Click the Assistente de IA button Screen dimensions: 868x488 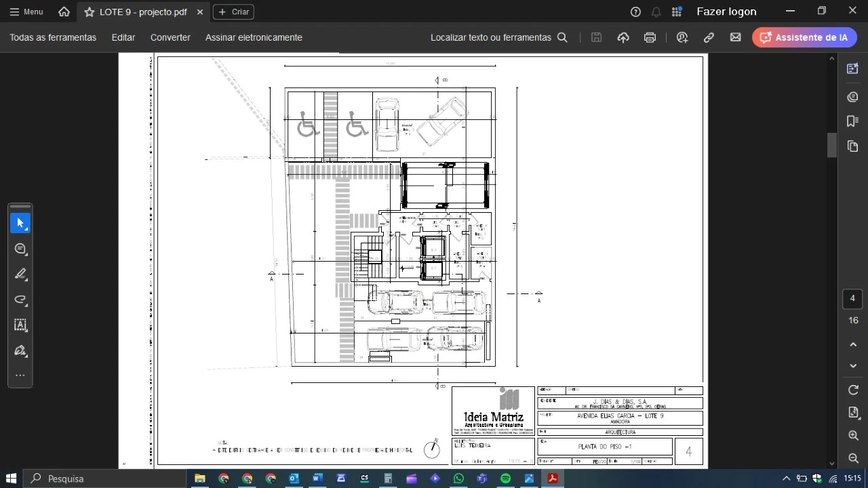(x=804, y=37)
